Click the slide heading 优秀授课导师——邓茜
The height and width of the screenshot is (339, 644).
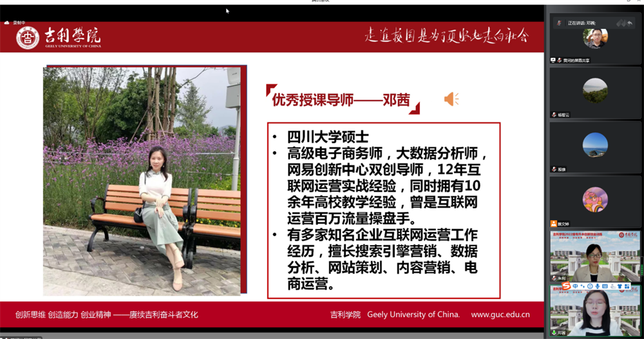[341, 100]
